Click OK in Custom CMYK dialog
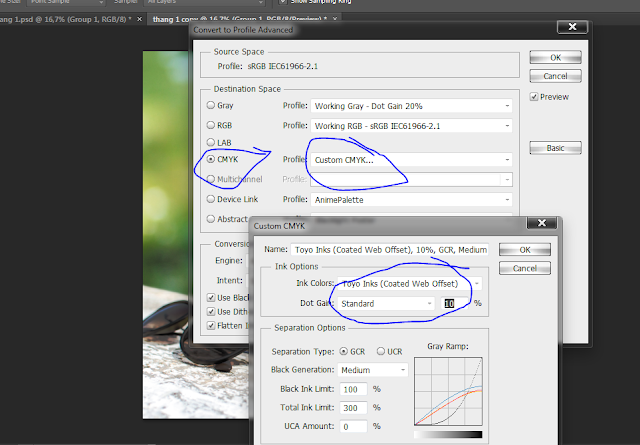 pos(525,250)
